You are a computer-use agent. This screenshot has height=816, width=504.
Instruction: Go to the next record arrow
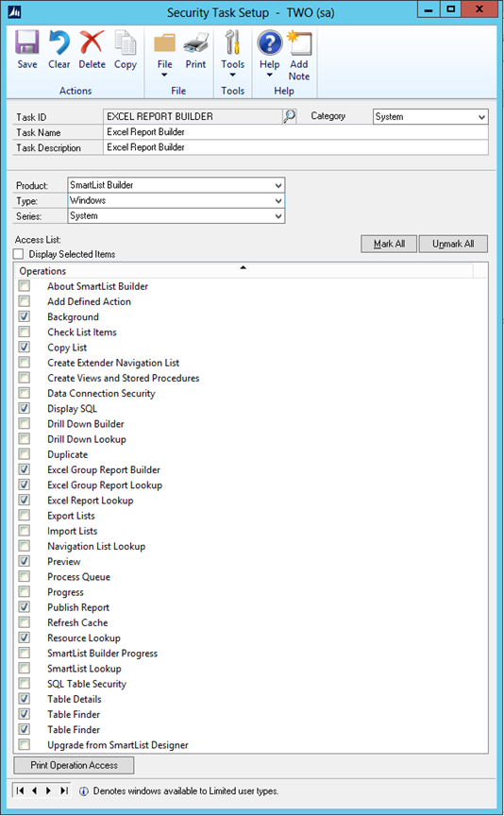pos(48,790)
